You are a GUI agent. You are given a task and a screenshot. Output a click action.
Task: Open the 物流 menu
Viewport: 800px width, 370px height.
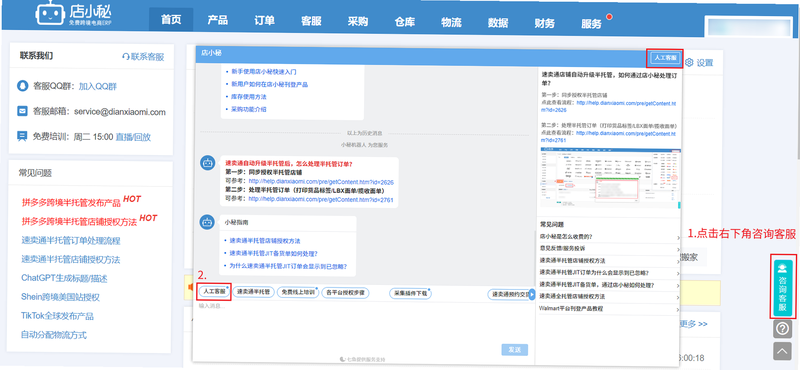pyautogui.click(x=451, y=21)
